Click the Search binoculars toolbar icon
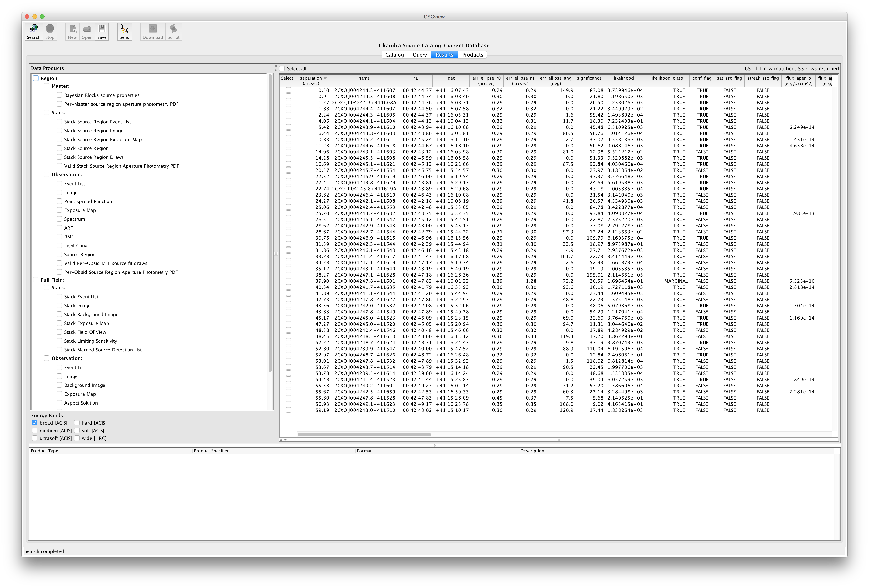This screenshot has height=588, width=869. pyautogui.click(x=33, y=29)
